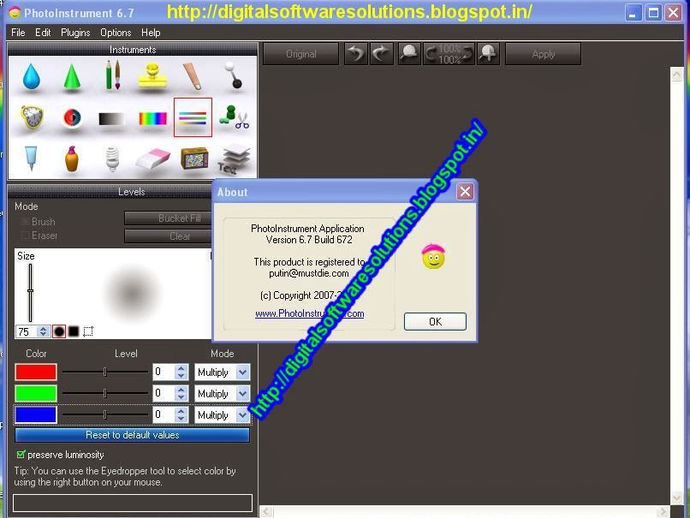Click the brush size 75 spinner arrows
The height and width of the screenshot is (518, 690).
coord(43,331)
